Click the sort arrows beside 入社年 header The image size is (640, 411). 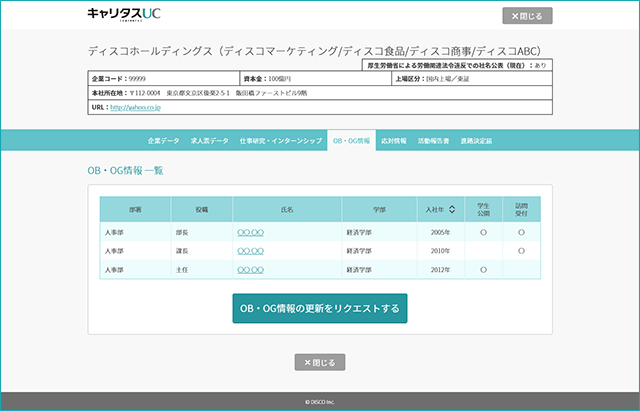[452, 209]
